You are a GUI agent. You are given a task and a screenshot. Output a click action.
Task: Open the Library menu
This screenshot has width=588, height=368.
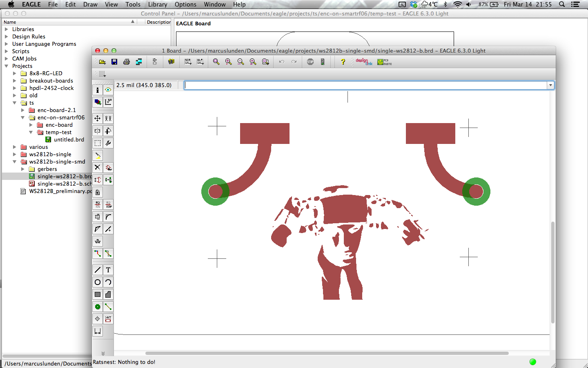pos(158,4)
